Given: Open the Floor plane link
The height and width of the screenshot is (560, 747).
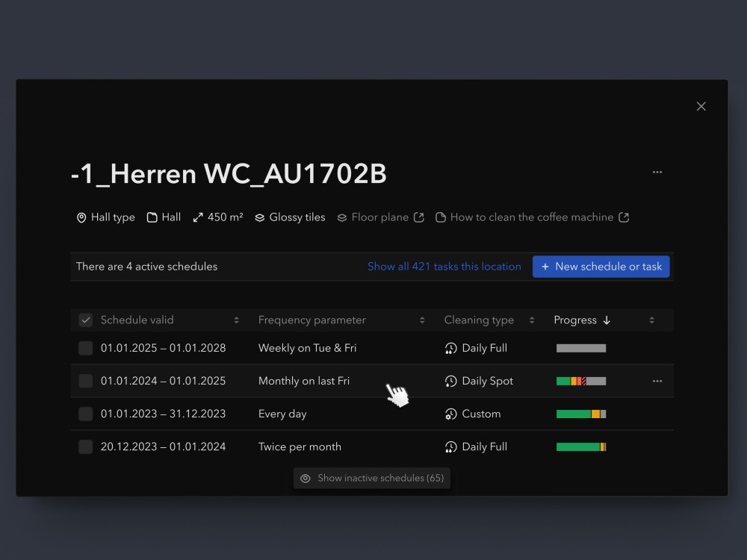Looking at the screenshot, I should 380,217.
